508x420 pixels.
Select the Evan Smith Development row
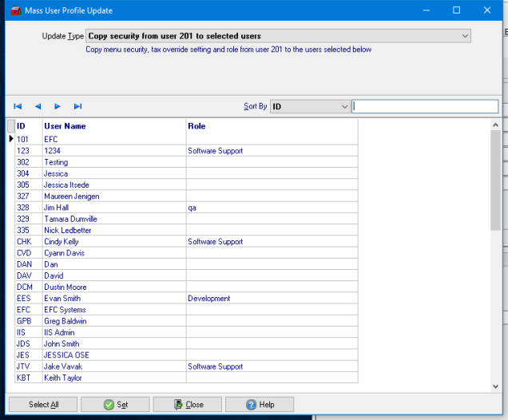[62, 299]
